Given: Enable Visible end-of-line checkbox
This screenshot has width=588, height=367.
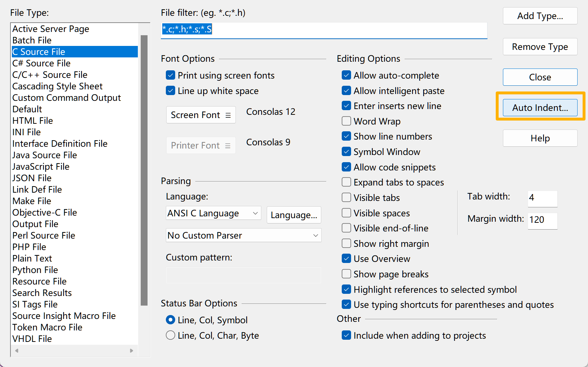Looking at the screenshot, I should [x=346, y=228].
